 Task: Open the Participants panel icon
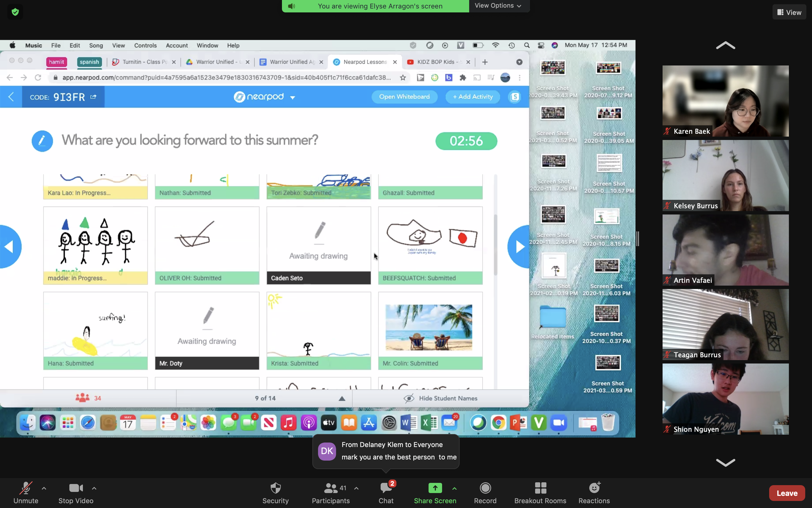[330, 488]
